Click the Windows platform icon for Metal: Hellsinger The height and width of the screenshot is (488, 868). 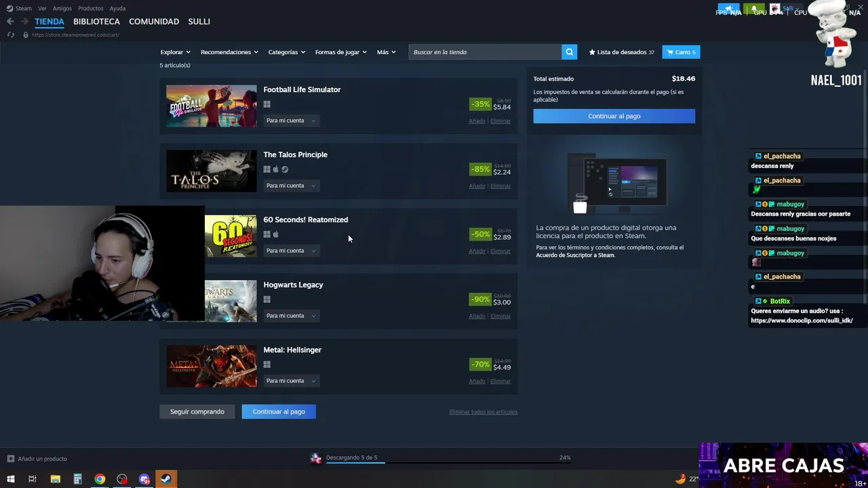click(267, 365)
